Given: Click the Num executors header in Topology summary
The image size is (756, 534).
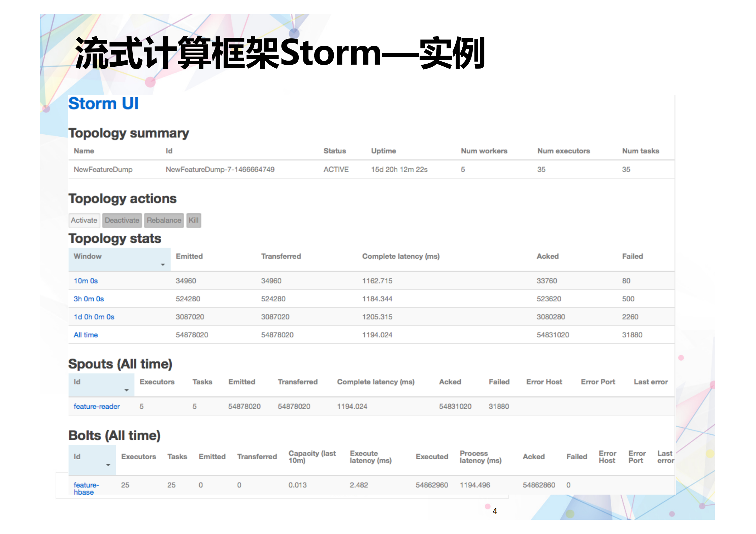Looking at the screenshot, I should (x=563, y=151).
